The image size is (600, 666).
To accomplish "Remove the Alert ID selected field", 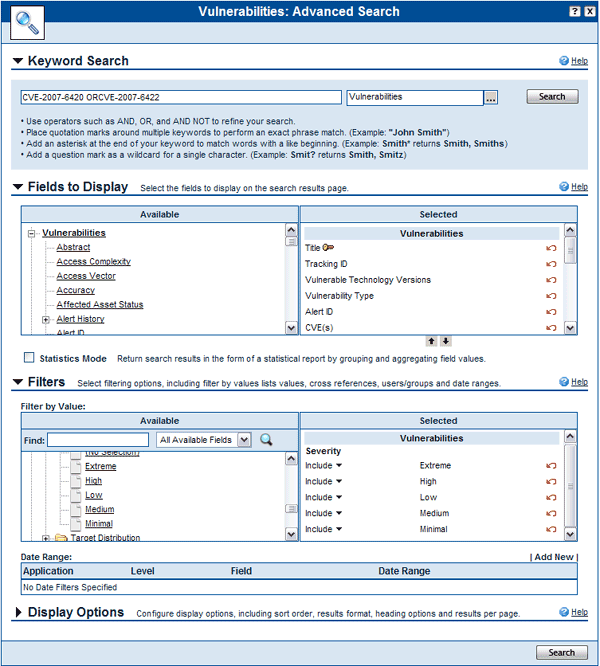I will click(x=551, y=312).
